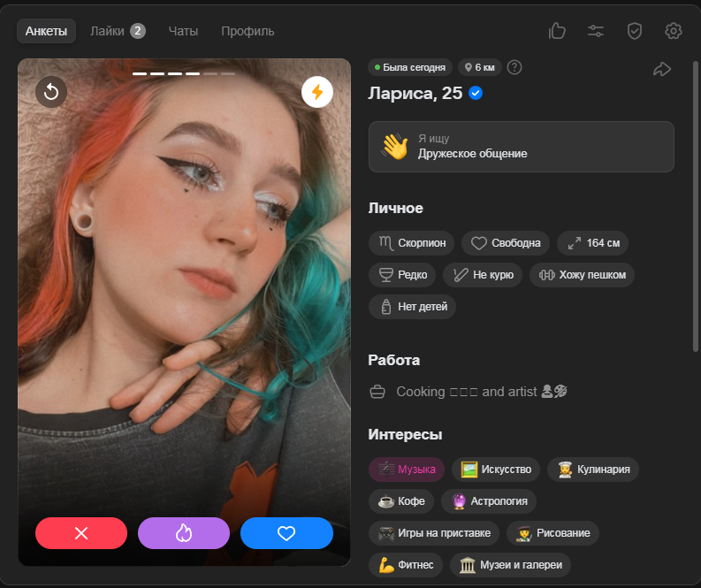This screenshot has width=701, height=588.
Task: Go to the Профиль tab
Action: point(248,31)
